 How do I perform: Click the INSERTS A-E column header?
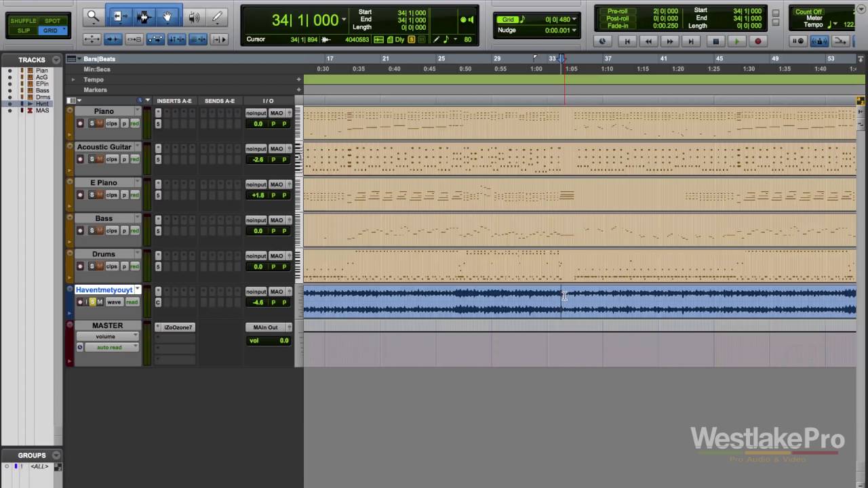point(174,101)
